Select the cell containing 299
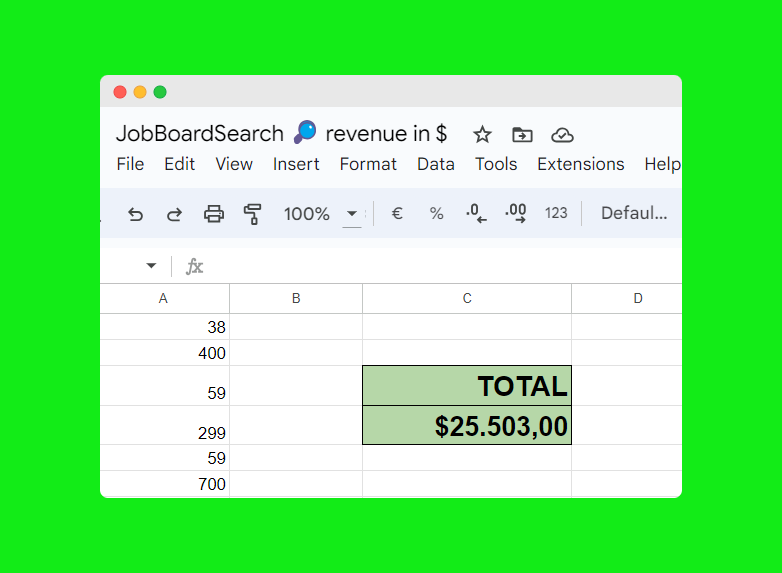 coord(165,425)
